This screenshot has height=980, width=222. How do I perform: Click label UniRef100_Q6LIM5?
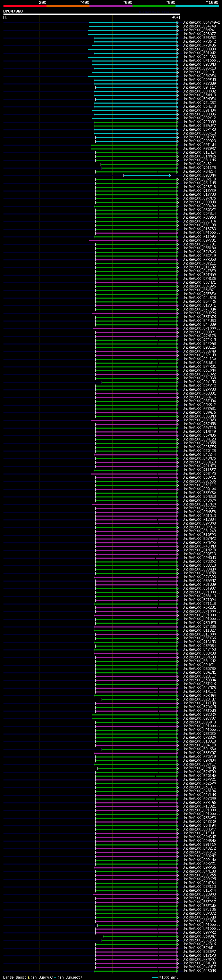pyautogui.click(x=199, y=183)
